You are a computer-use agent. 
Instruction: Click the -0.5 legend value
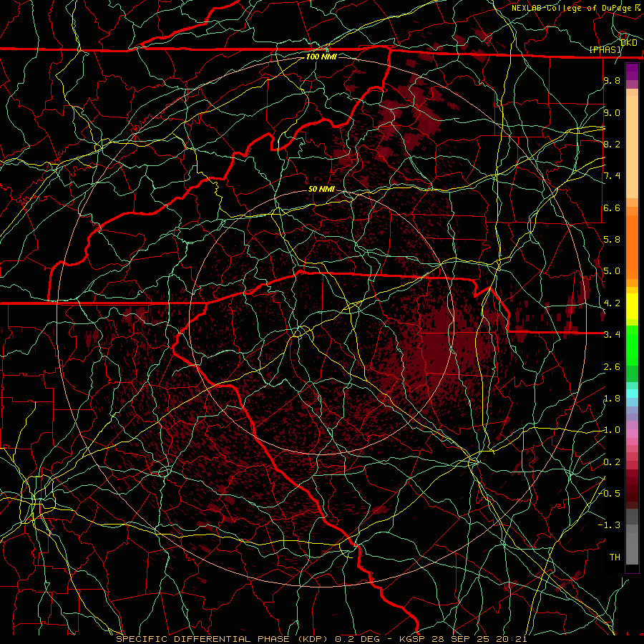tap(609, 494)
